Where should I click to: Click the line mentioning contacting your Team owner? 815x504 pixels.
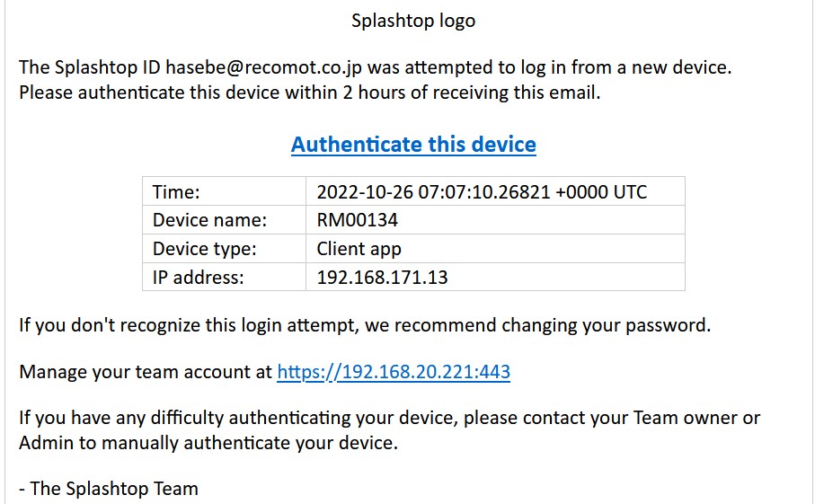[x=390, y=418]
